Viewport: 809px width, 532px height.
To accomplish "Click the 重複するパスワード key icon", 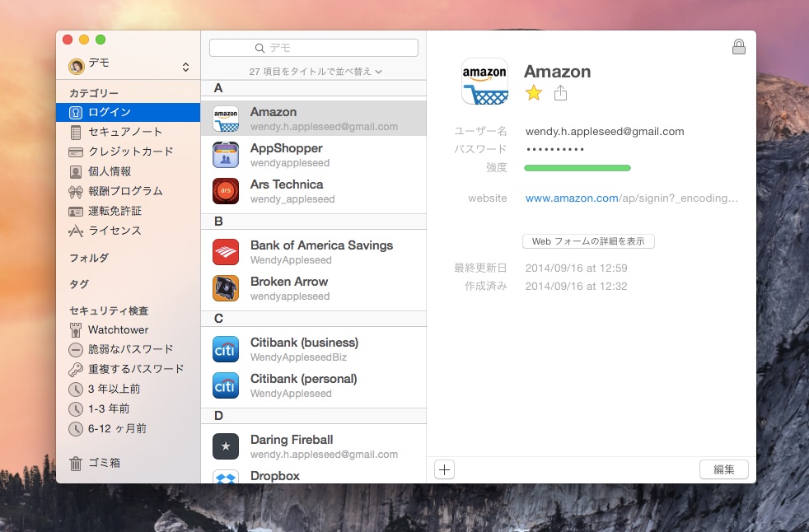I will [x=76, y=370].
